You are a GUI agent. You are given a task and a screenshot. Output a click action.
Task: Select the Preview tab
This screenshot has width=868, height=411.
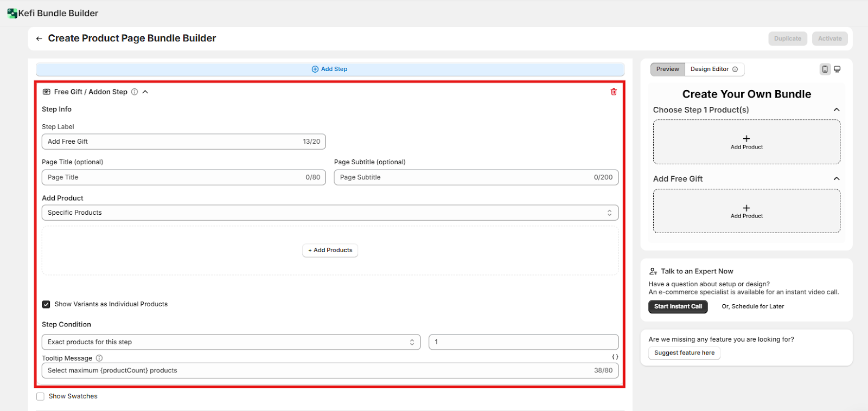tap(667, 69)
